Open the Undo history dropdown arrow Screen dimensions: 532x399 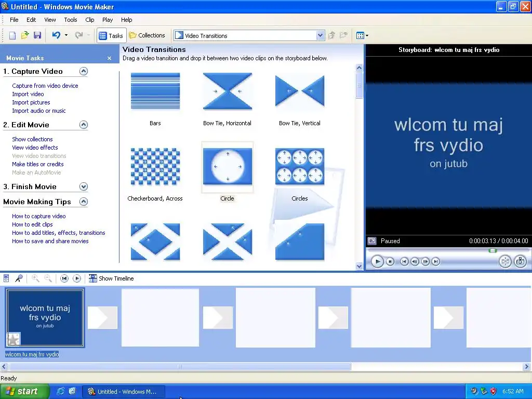coord(66,35)
